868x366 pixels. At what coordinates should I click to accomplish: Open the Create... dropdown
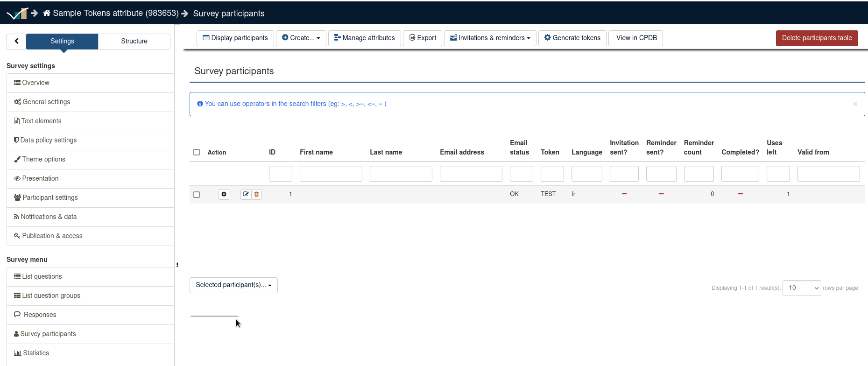pos(301,38)
